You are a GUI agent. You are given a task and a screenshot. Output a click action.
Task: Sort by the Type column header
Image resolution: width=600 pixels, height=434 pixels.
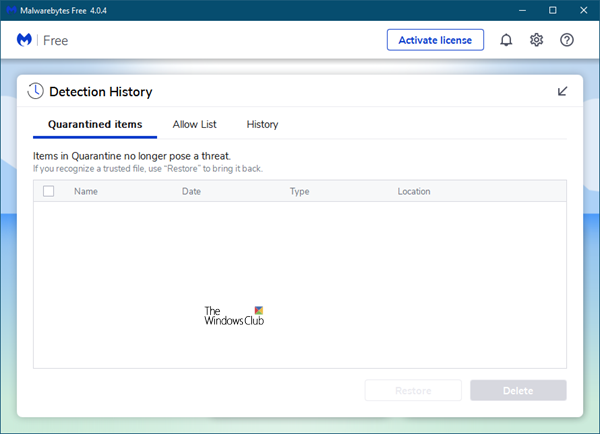click(x=299, y=191)
